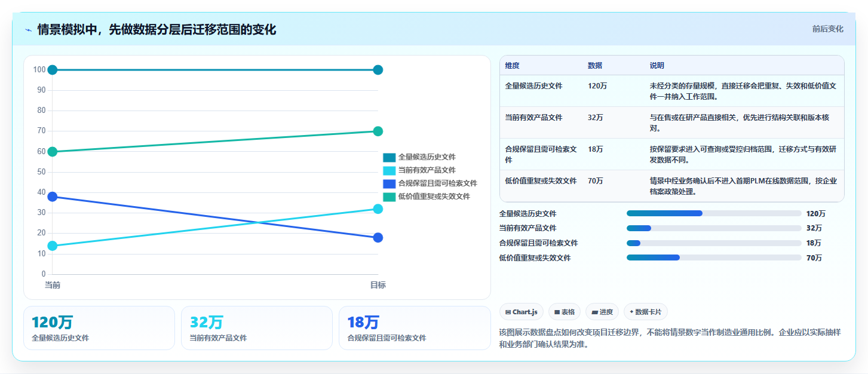Click the 当前 x-axis label
The image size is (868, 374).
[53, 286]
